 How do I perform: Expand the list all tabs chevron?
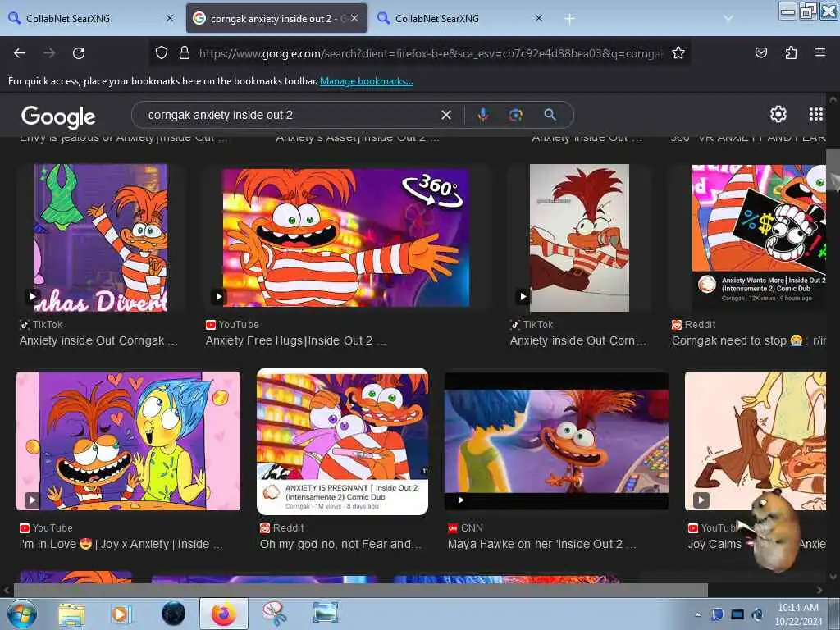728,18
